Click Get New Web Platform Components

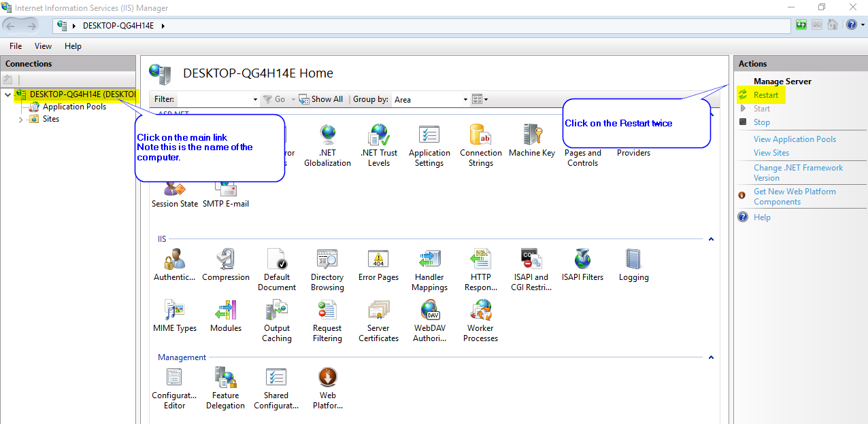pyautogui.click(x=795, y=196)
